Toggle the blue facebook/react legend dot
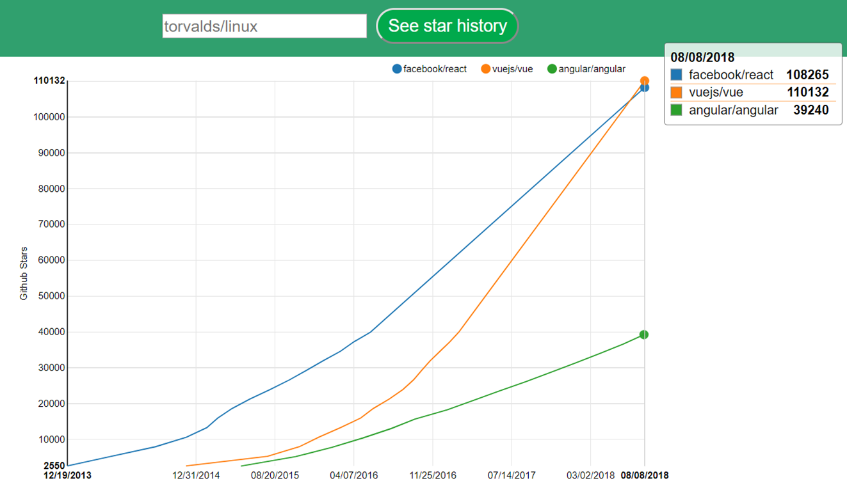847x504 pixels. 397,69
